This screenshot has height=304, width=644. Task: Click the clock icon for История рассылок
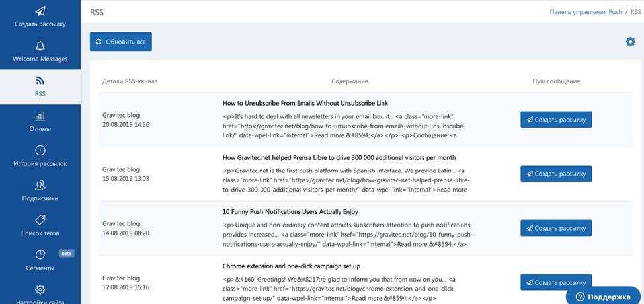click(x=40, y=150)
